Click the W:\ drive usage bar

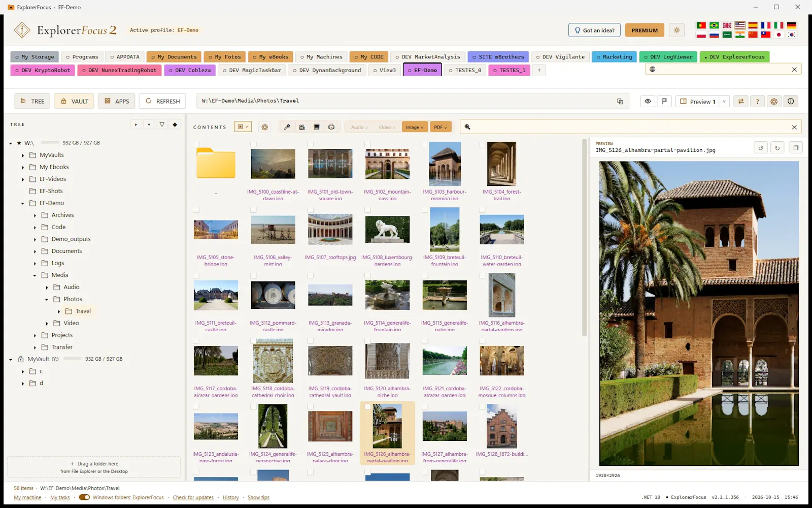tap(50, 143)
